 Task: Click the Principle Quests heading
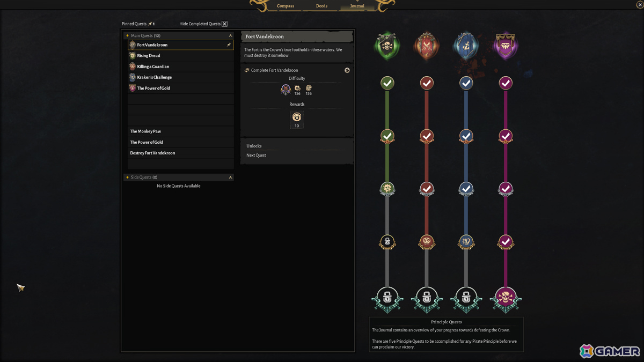coord(446,322)
